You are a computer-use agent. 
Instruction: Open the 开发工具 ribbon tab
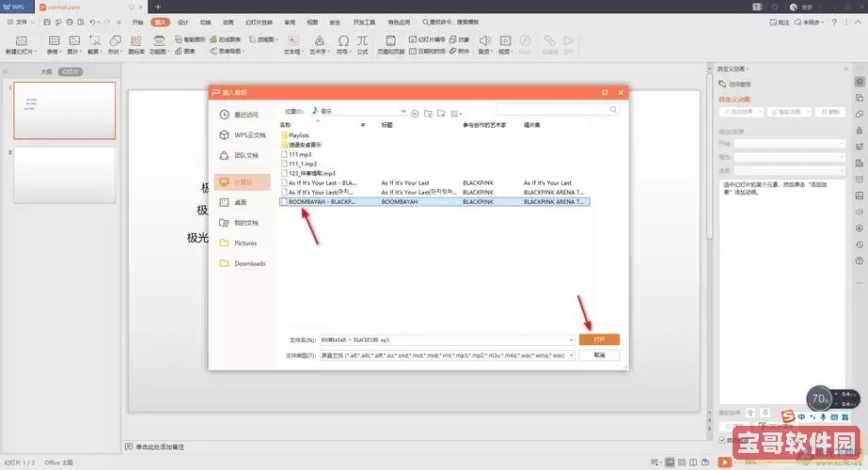tap(364, 23)
